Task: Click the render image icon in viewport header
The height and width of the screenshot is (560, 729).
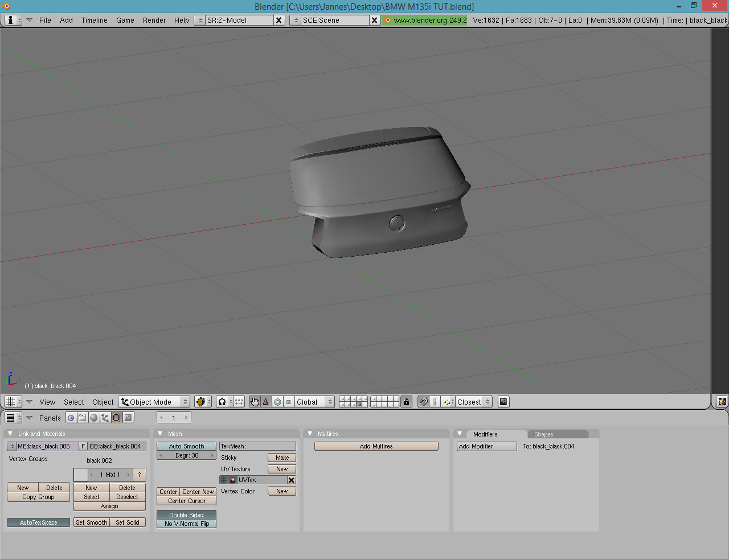Action: pos(503,402)
